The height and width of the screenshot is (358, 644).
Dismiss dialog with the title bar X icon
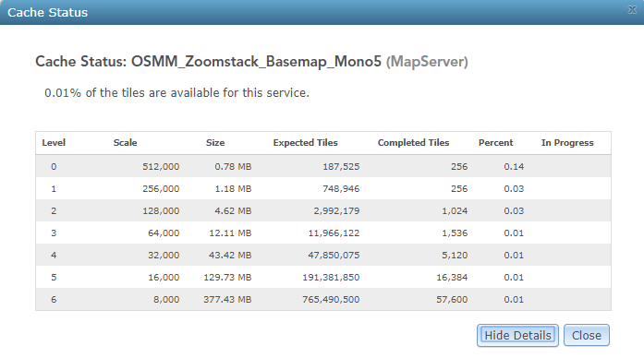click(x=633, y=10)
